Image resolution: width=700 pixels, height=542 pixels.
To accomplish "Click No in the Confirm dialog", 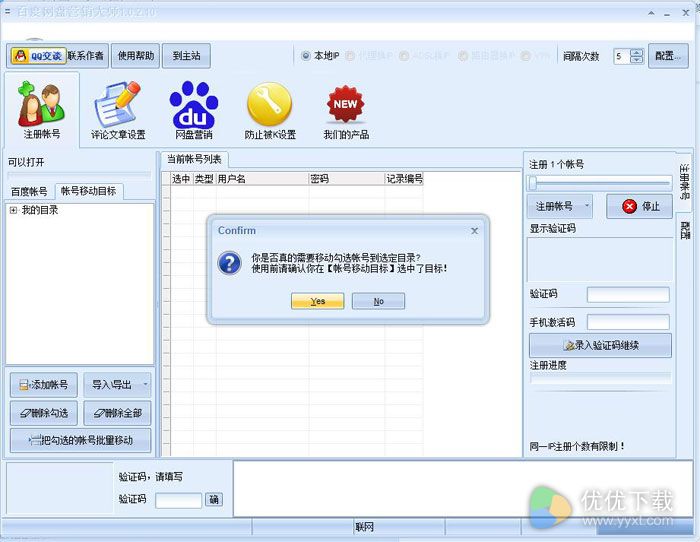I will coord(378,301).
